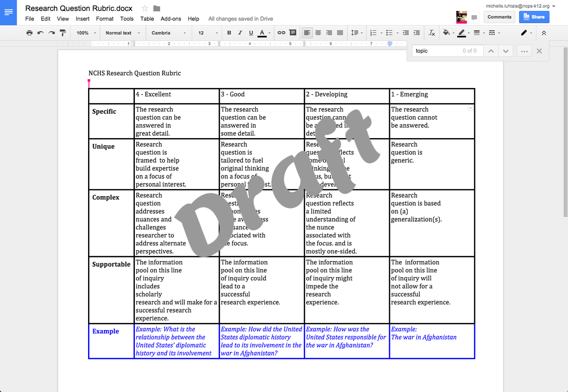The height and width of the screenshot is (392, 568).
Task: Select the Paint format tool
Action: coord(62,33)
